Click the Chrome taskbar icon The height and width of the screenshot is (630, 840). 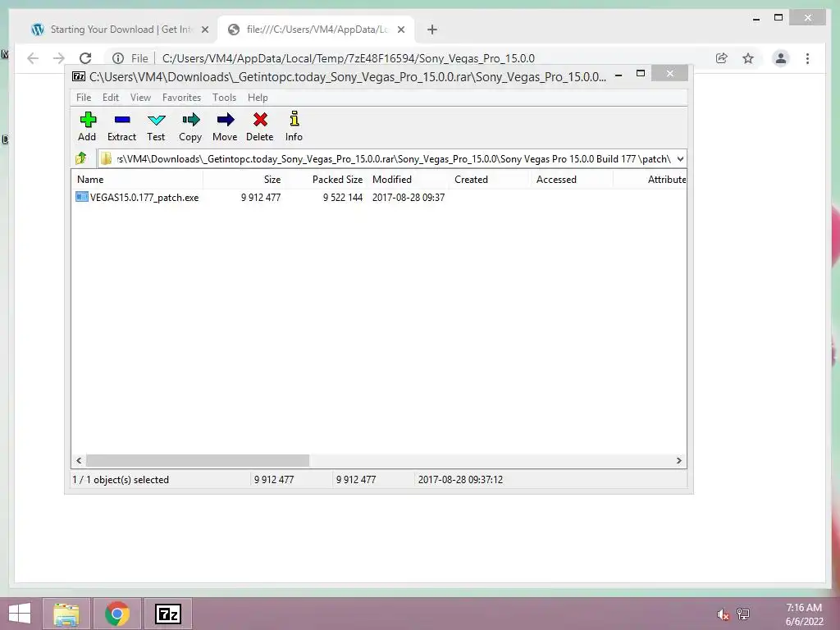[x=117, y=614]
